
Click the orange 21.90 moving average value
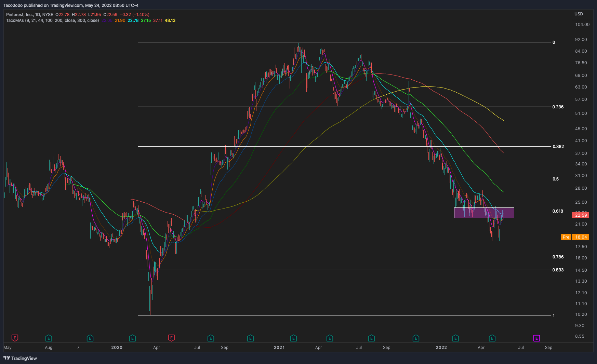pyautogui.click(x=120, y=21)
